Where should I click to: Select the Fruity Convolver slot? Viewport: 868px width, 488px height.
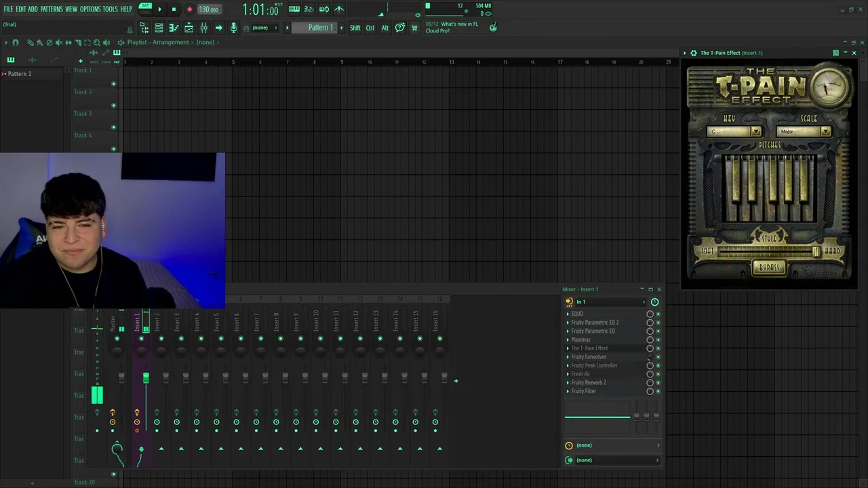pos(606,357)
